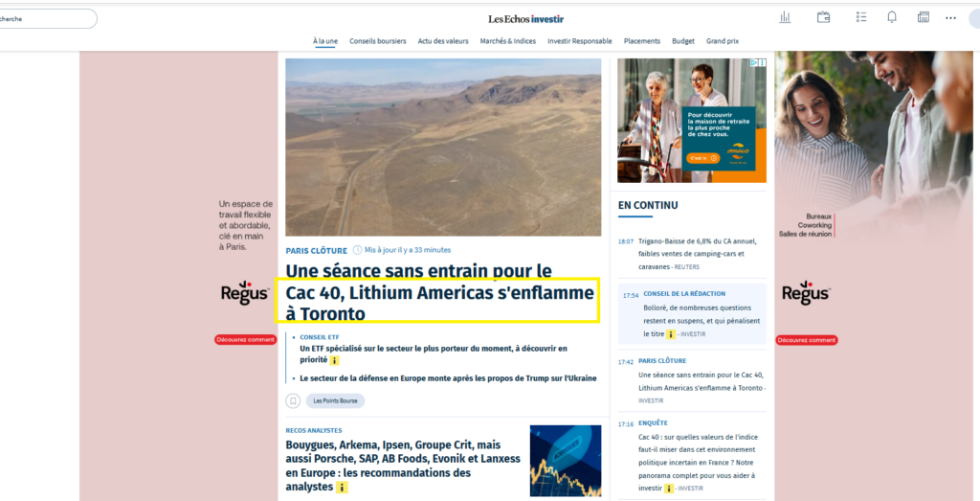
Task: Click premium badge after 'recommandations des analystes'
Action: point(342,488)
